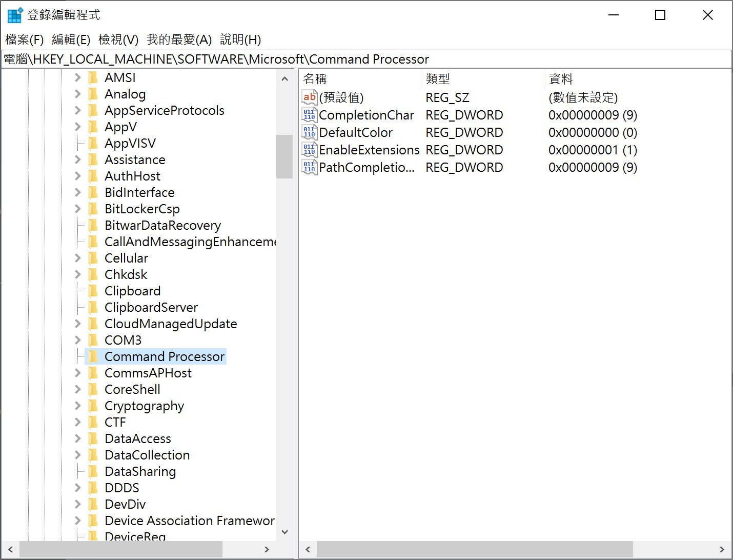
Task: Select the BitwarDataRecovery key
Action: [x=162, y=225]
